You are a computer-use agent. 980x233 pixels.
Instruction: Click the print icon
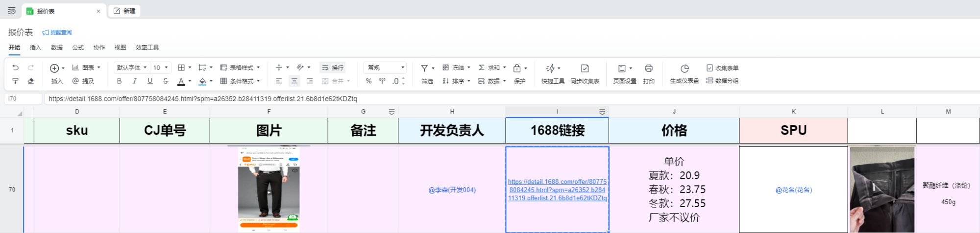(648, 68)
